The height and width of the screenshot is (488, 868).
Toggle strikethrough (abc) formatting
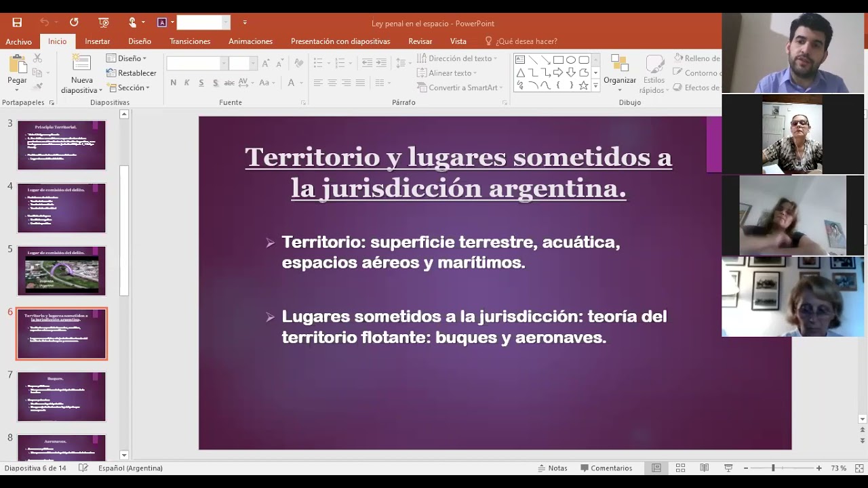tap(229, 83)
